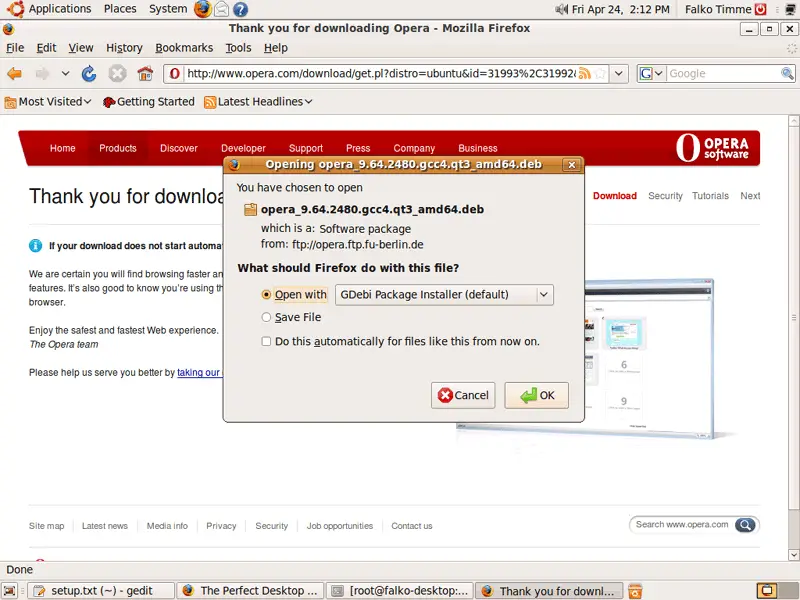Click the Stop loading icon

(x=117, y=74)
